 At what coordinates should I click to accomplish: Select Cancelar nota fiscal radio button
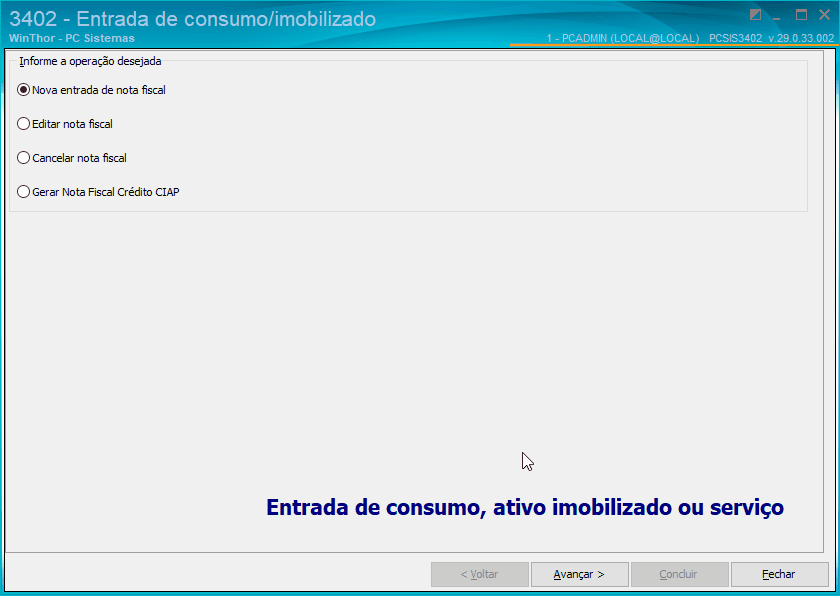pos(72,158)
